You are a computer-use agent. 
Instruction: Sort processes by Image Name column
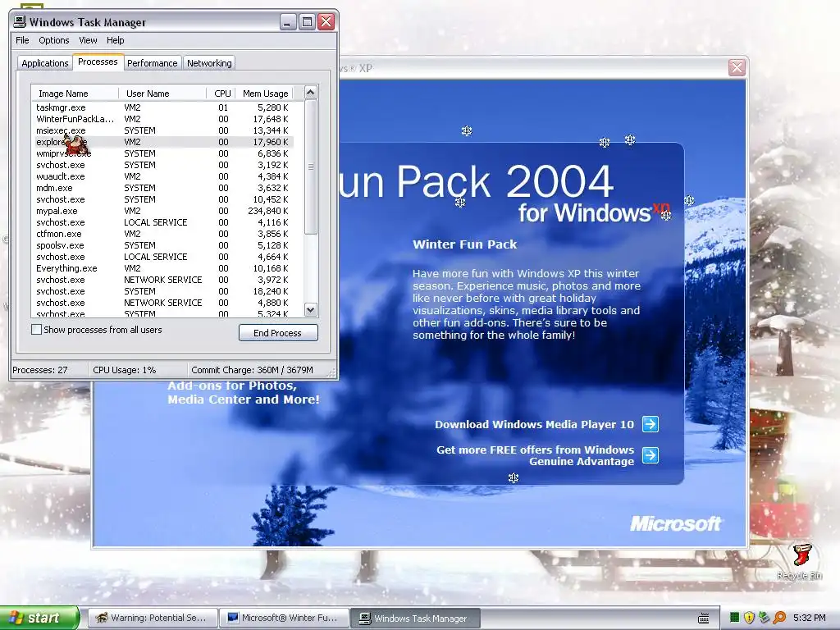pos(75,94)
